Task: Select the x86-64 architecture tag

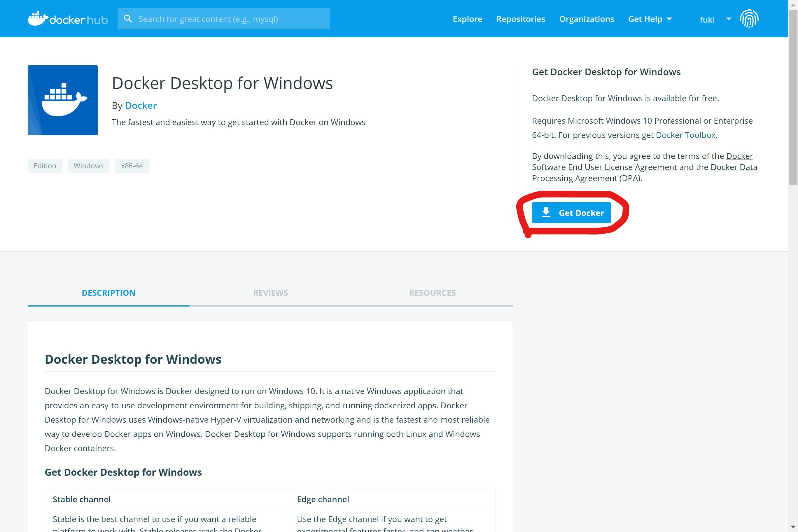Action: [132, 166]
